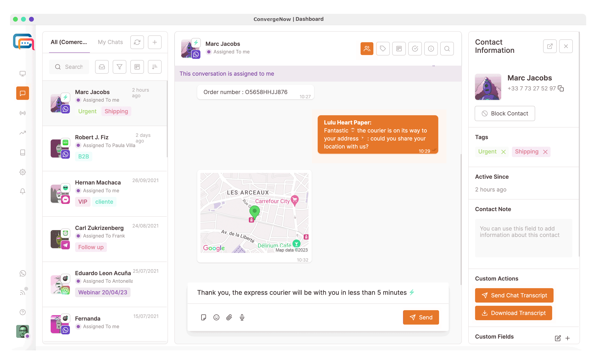Remove the Urgent tag from contact
Screen dimensions: 596x364
(x=503, y=152)
